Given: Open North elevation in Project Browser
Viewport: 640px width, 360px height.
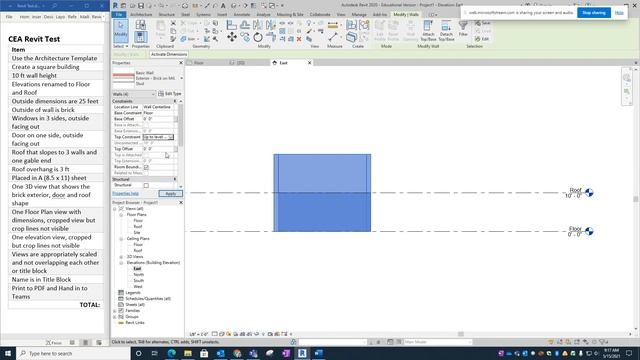Looking at the screenshot, I should 138,275.
